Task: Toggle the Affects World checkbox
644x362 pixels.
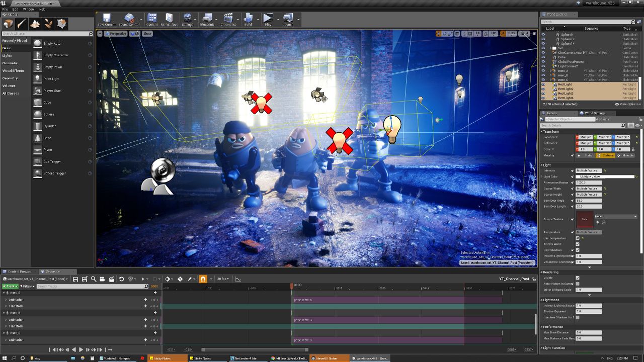Action: (x=578, y=244)
